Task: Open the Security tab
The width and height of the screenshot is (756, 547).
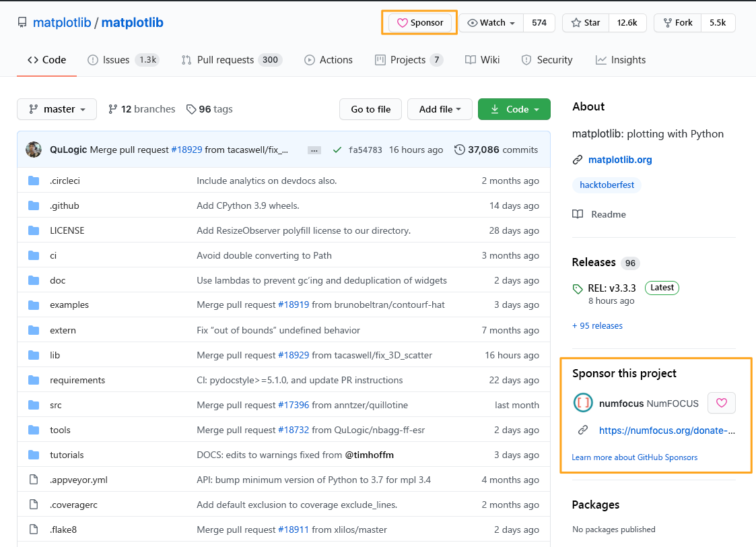Action: click(547, 60)
